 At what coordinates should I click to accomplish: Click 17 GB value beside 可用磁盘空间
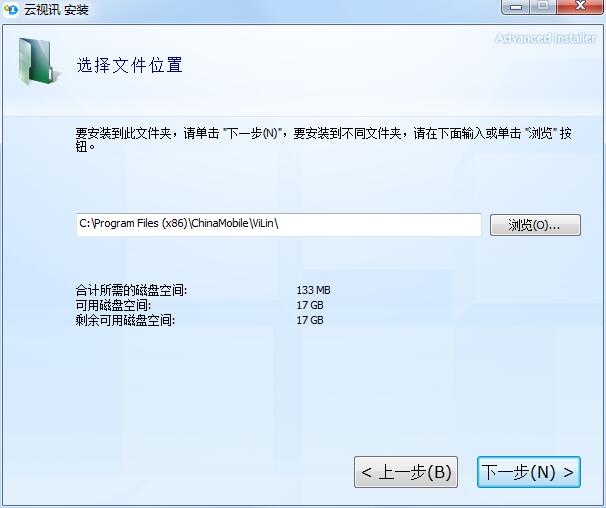click(310, 304)
